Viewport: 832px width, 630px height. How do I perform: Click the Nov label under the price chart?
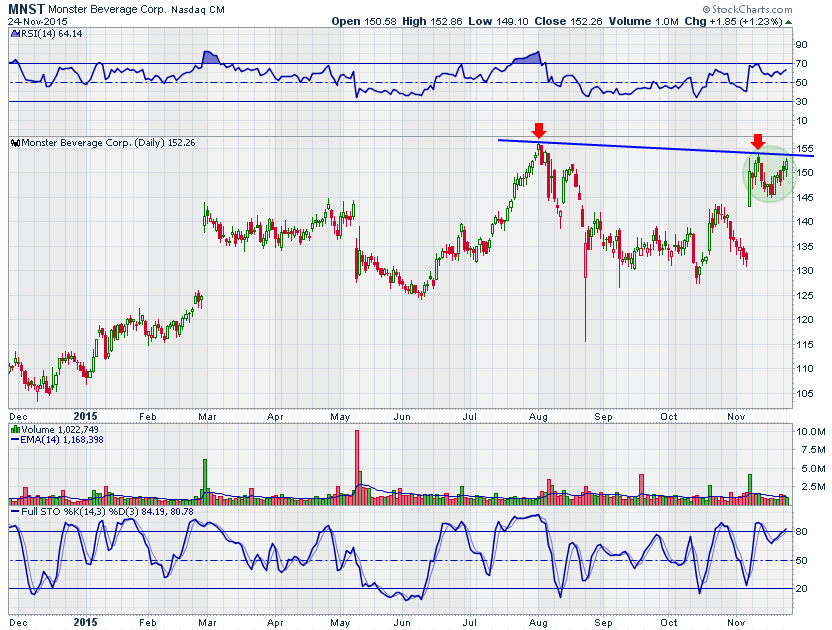pyautogui.click(x=736, y=417)
